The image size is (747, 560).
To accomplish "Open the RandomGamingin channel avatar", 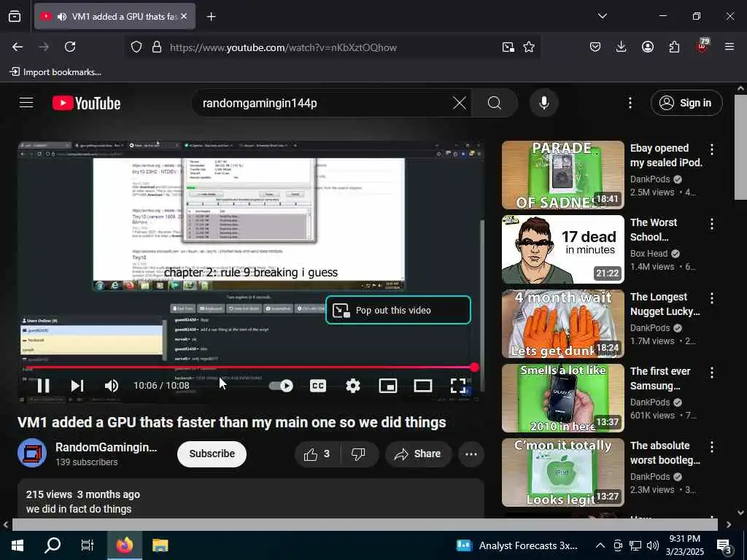I will tap(32, 454).
